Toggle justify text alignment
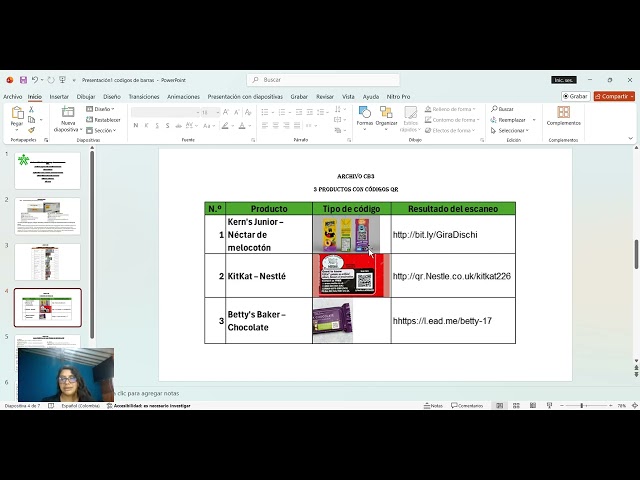 pyautogui.click(x=297, y=126)
